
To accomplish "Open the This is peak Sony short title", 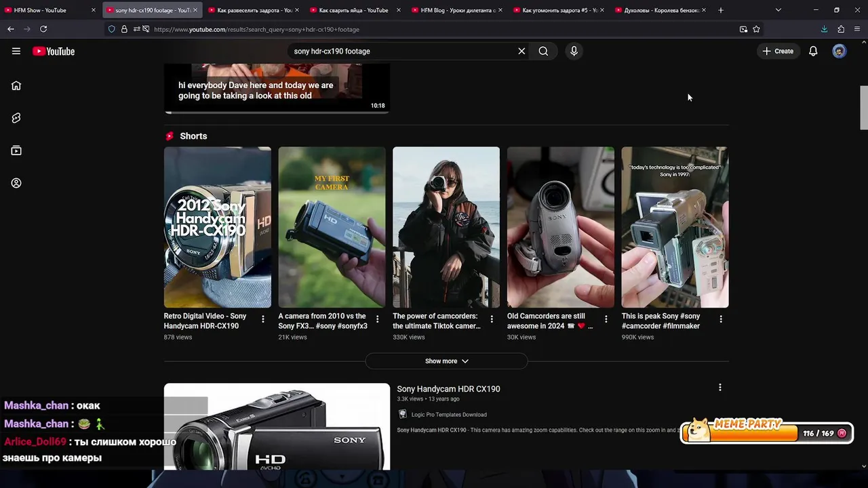I will point(660,321).
